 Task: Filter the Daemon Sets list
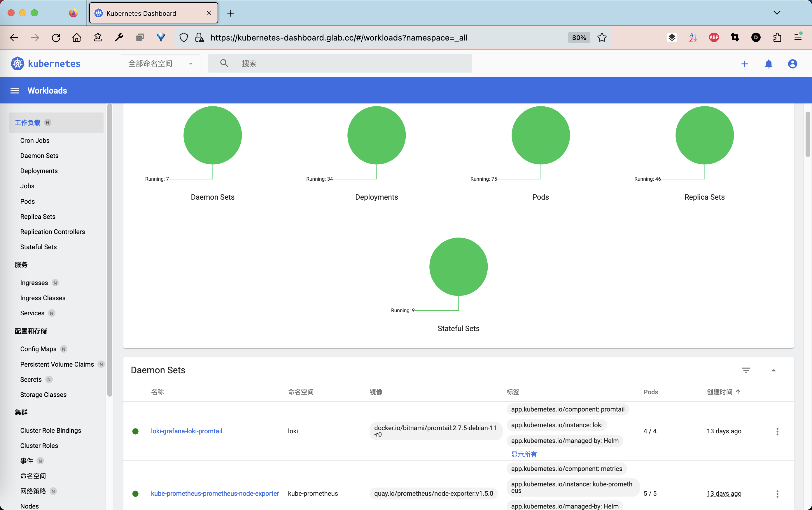(x=746, y=370)
